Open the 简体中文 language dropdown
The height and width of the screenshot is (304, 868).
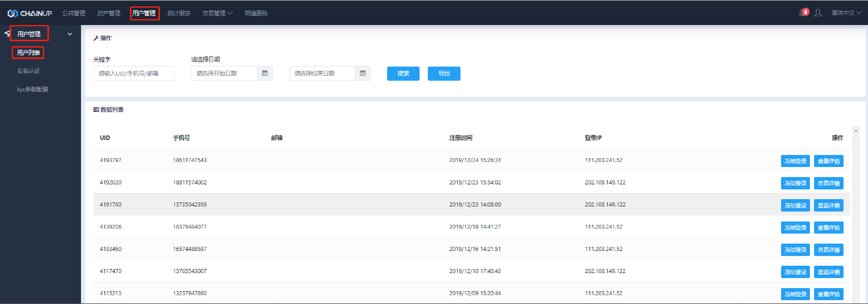coord(846,13)
